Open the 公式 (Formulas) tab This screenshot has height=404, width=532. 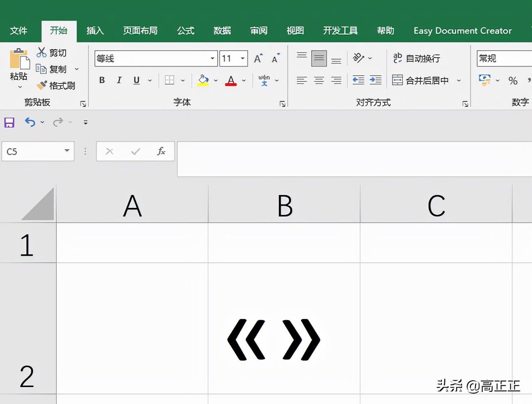point(185,31)
